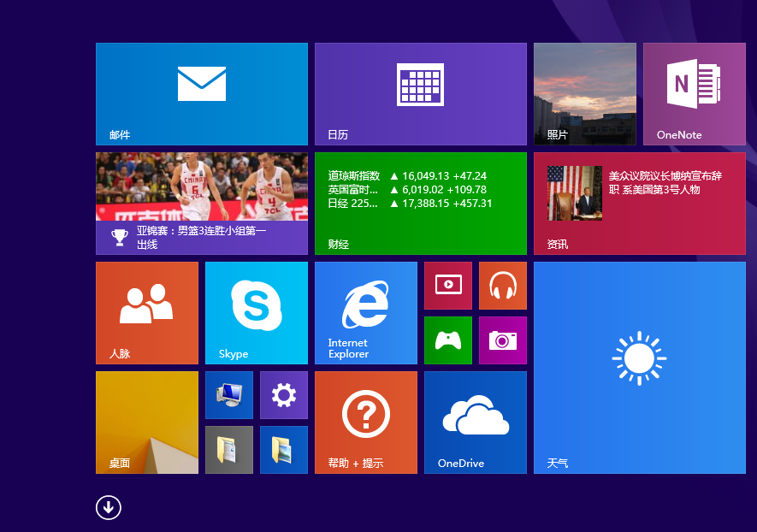
Task: Launch the Skype tile
Action: tap(257, 313)
